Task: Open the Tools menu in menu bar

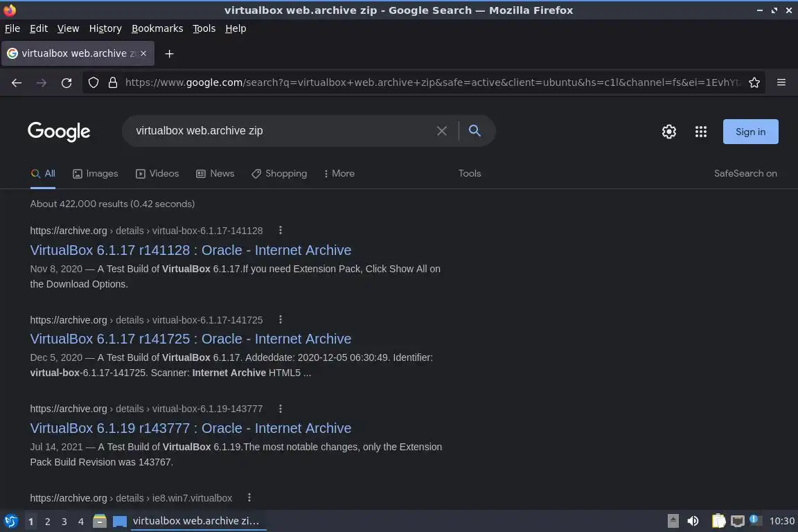Action: pyautogui.click(x=204, y=28)
